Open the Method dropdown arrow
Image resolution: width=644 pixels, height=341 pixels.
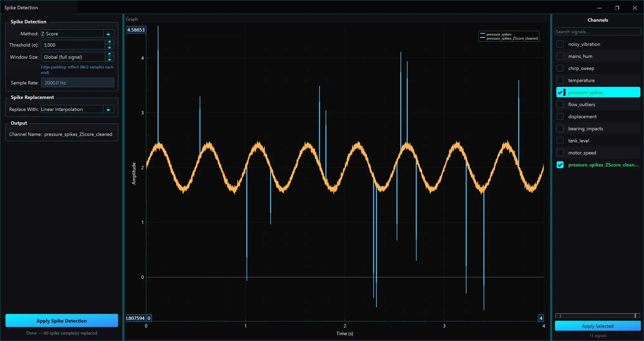109,34
